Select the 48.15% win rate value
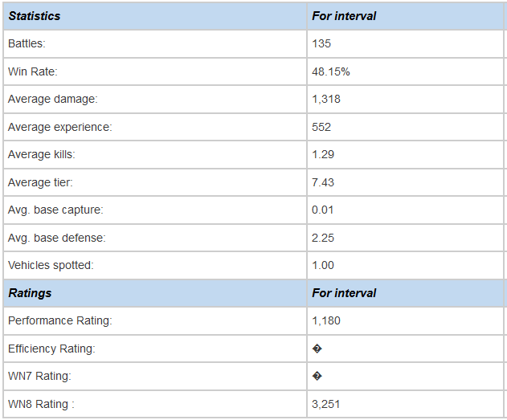The height and width of the screenshot is (420, 507). tap(330, 71)
